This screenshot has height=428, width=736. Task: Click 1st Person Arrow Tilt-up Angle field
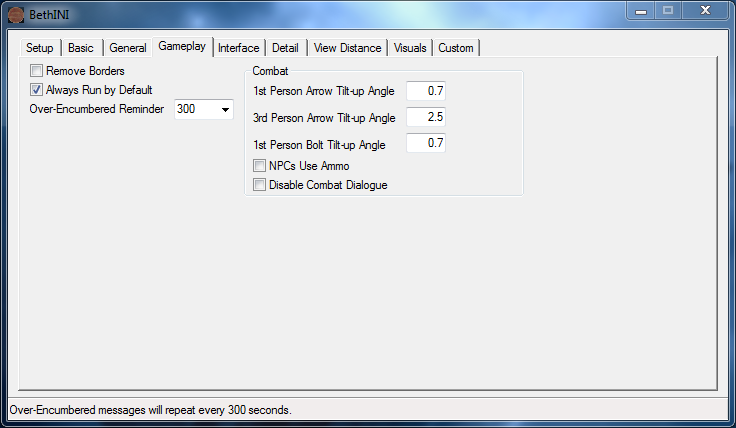pos(426,91)
